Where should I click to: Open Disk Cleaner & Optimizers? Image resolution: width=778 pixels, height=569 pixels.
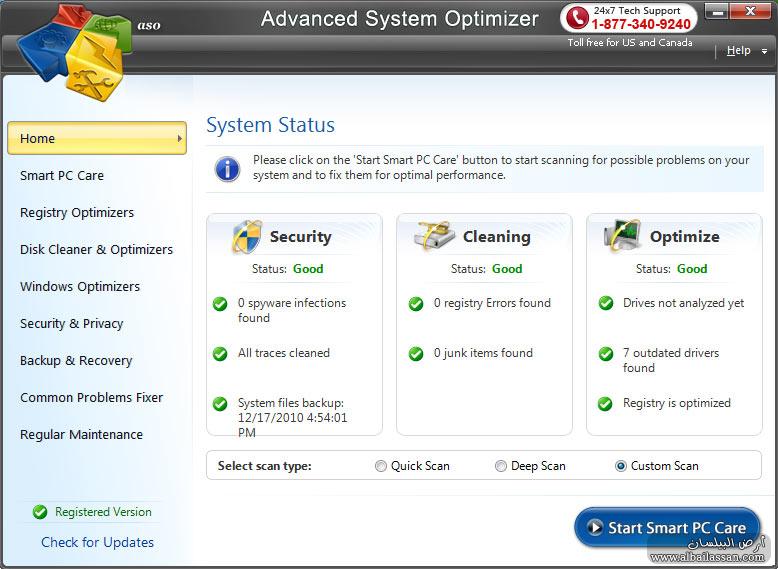[x=96, y=250]
